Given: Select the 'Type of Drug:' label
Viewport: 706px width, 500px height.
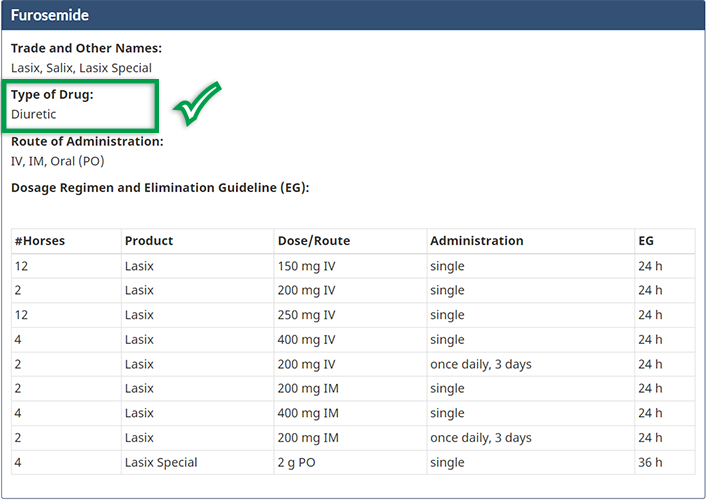Looking at the screenshot, I should [52, 95].
